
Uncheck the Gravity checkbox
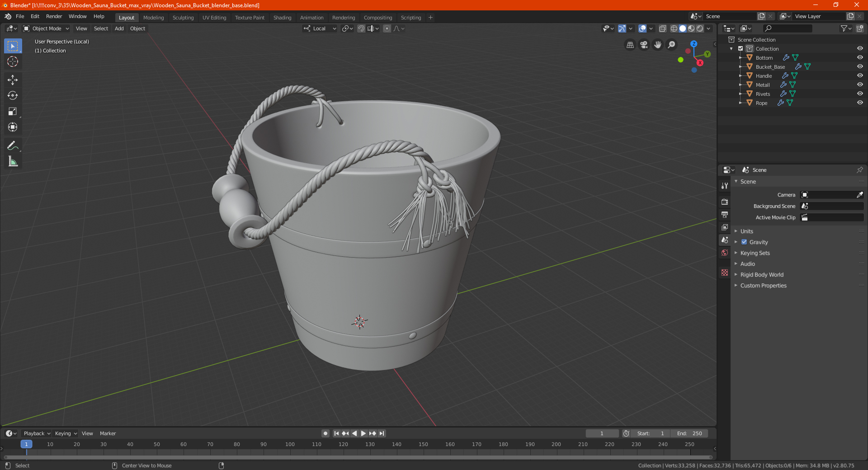point(744,242)
